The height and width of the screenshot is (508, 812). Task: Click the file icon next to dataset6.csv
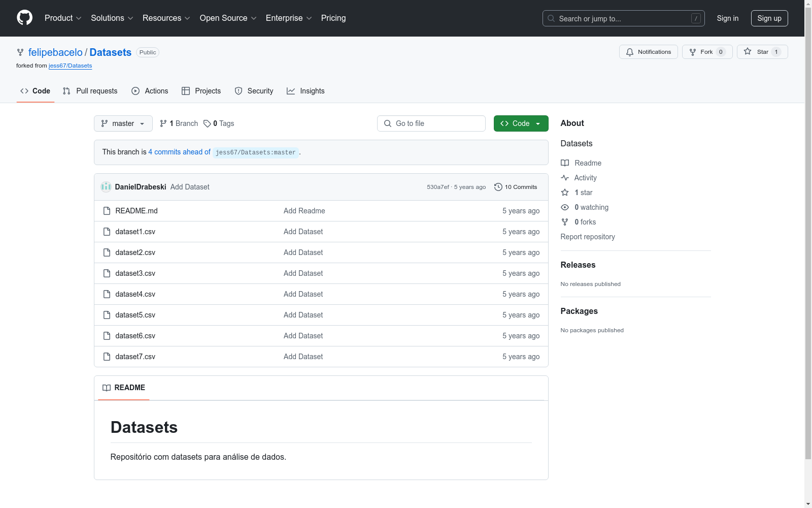[107, 336]
